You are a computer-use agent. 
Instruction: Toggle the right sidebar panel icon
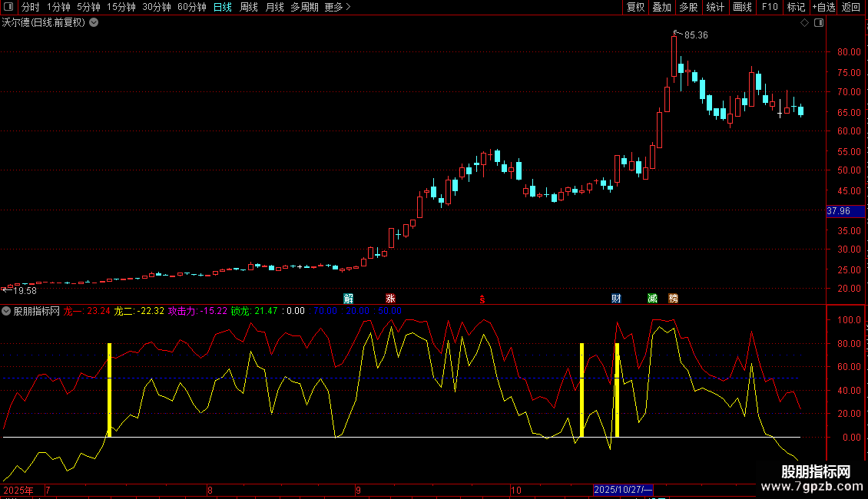click(x=819, y=23)
